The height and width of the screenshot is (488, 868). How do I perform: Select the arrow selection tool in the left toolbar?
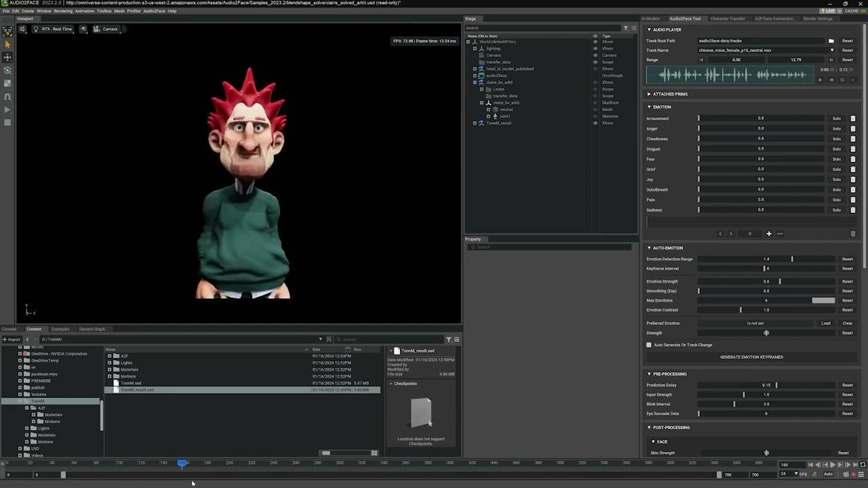(x=7, y=45)
